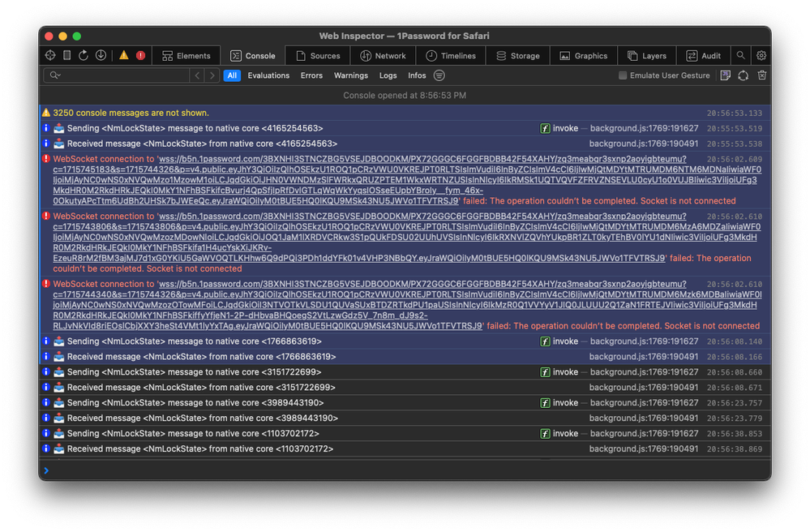This screenshot has width=810, height=532.
Task: Click the console prompt input line
Action: (x=405, y=470)
